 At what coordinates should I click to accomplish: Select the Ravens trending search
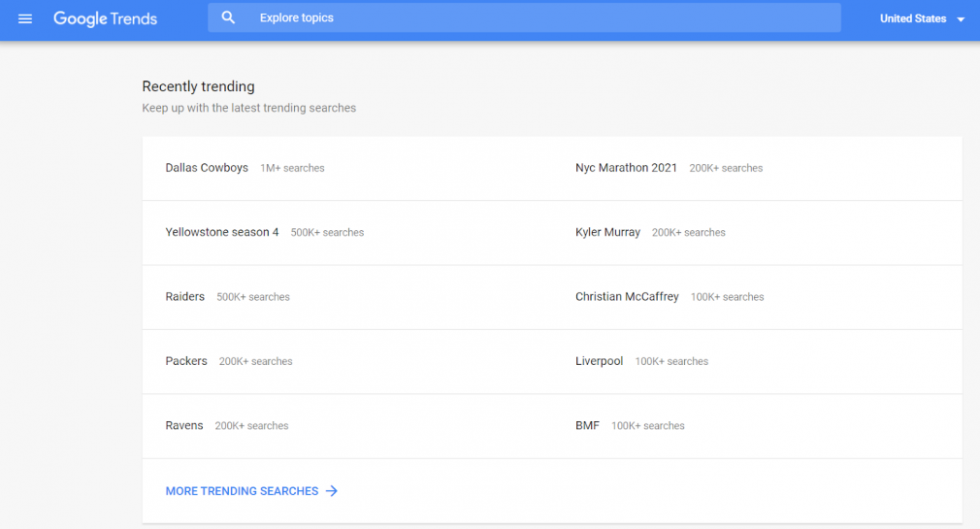pos(184,425)
